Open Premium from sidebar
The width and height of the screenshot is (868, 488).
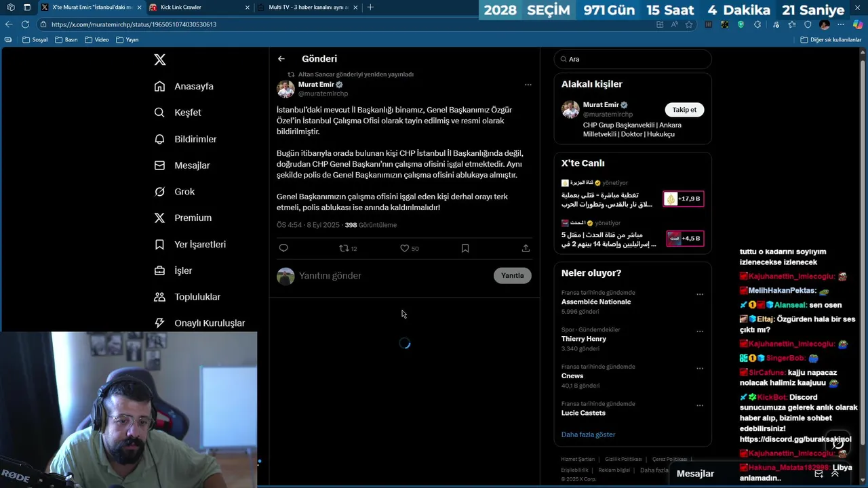coord(182,218)
